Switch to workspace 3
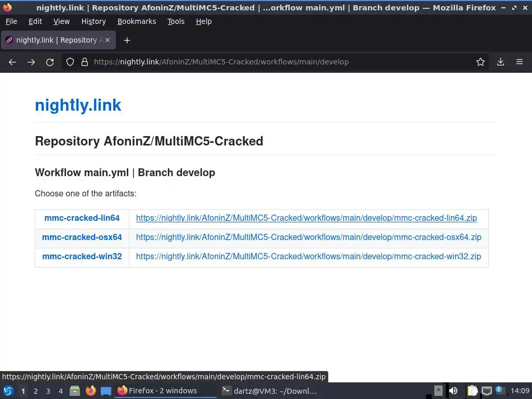 click(x=48, y=391)
